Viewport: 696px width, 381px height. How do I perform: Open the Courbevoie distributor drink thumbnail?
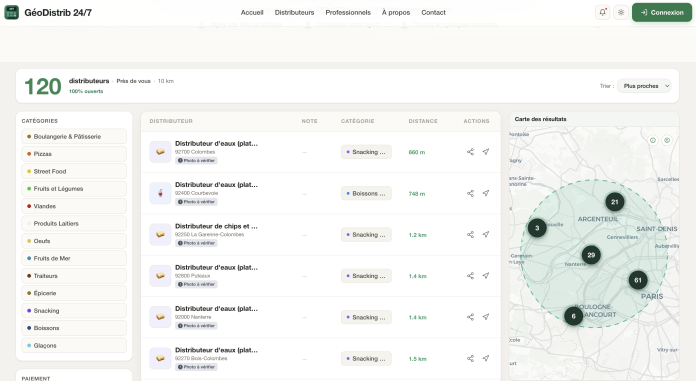tap(160, 193)
